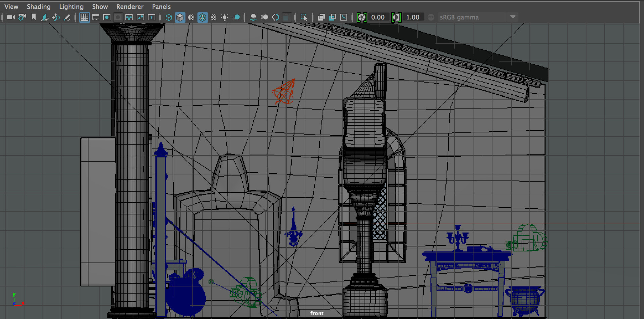Click the Exposure reset button

click(362, 17)
